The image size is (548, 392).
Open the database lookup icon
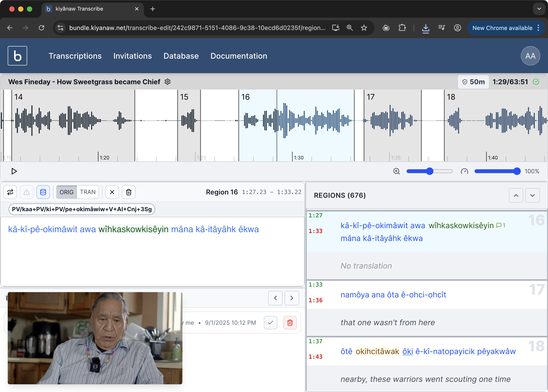click(43, 192)
